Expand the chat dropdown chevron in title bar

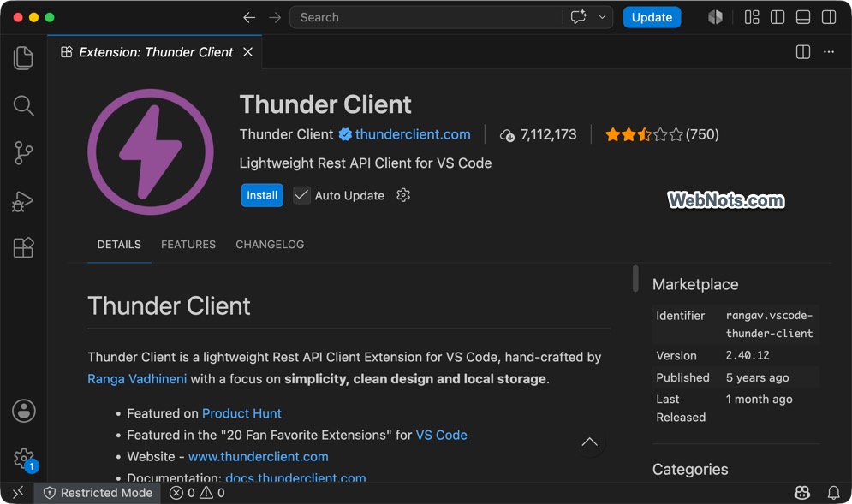pyautogui.click(x=602, y=17)
